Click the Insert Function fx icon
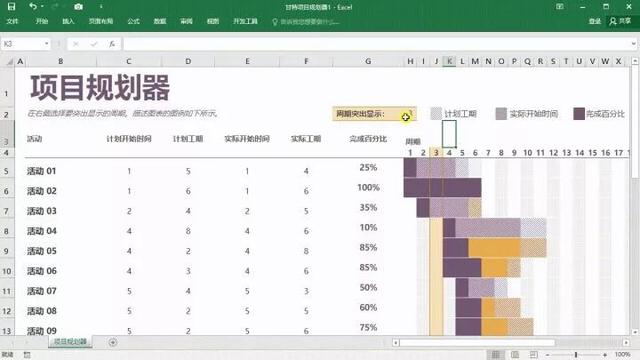 tap(112, 44)
